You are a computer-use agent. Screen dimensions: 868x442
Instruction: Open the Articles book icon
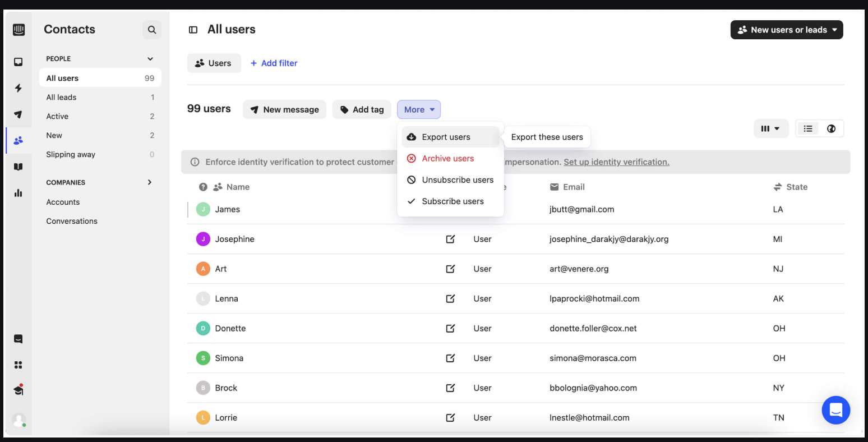tap(19, 167)
